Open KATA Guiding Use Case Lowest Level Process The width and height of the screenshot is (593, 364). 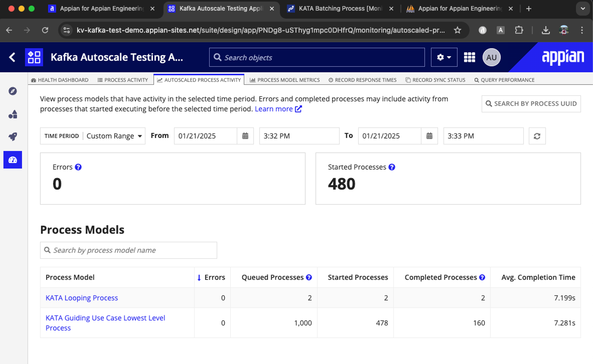point(105,323)
